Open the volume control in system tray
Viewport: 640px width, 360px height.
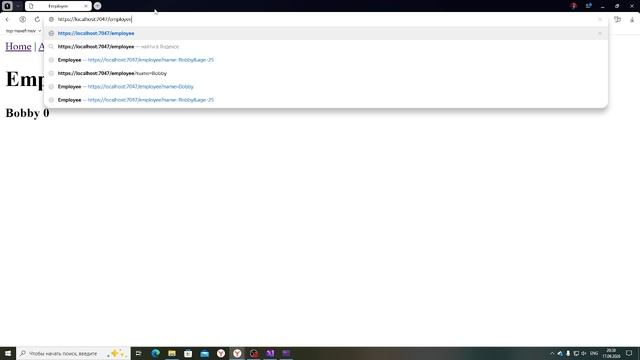(x=584, y=353)
